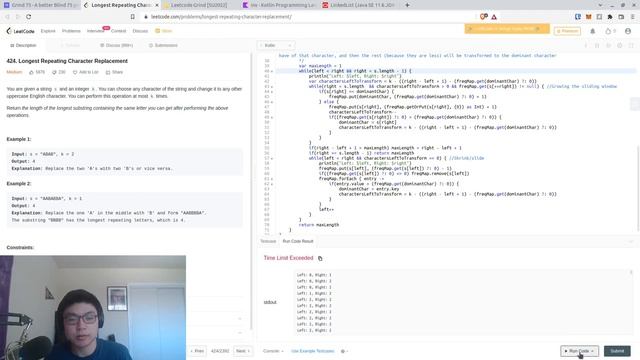Viewport: 640px width, 360px height.
Task: Open the Kotlin language dropdown
Action: point(276,45)
